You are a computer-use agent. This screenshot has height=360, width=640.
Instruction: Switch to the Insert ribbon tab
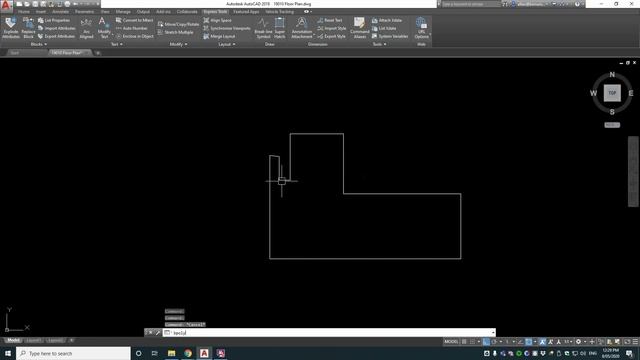[41, 12]
